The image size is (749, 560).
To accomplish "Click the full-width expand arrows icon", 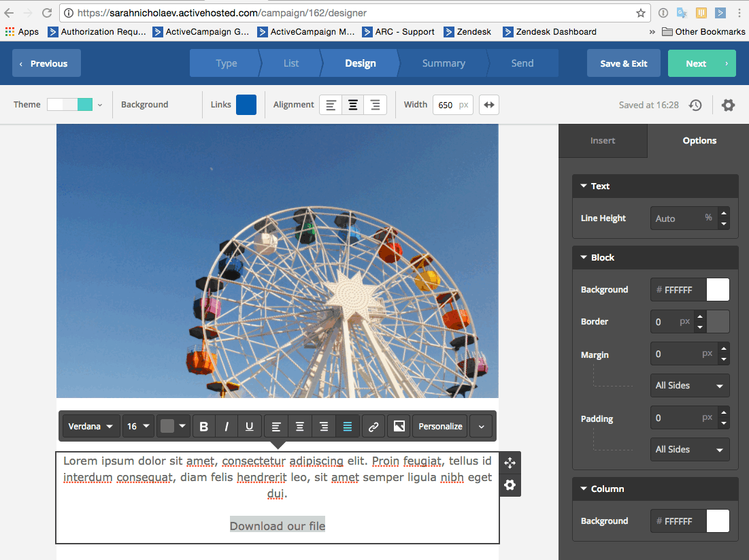I will [489, 105].
